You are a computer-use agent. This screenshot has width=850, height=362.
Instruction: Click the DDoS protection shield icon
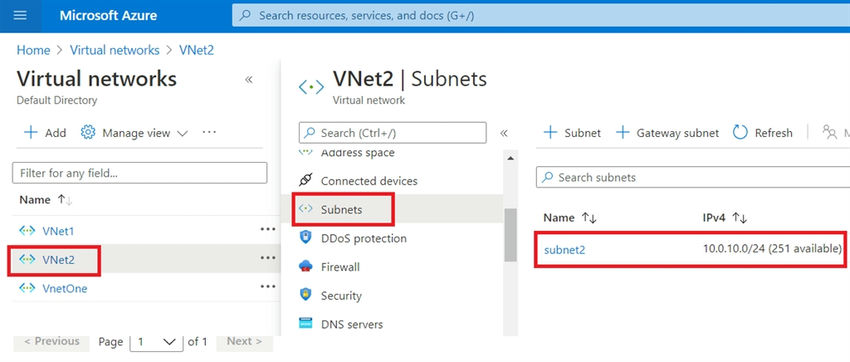point(306,237)
